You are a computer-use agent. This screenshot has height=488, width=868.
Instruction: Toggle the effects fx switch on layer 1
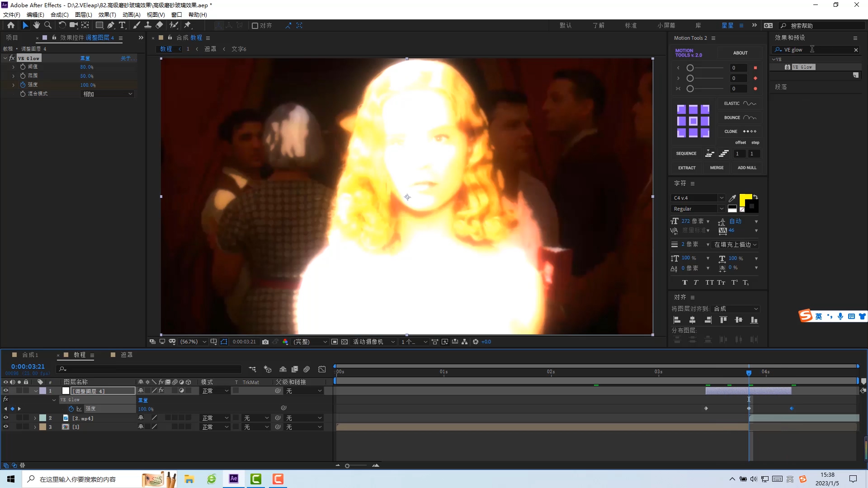[x=161, y=391]
